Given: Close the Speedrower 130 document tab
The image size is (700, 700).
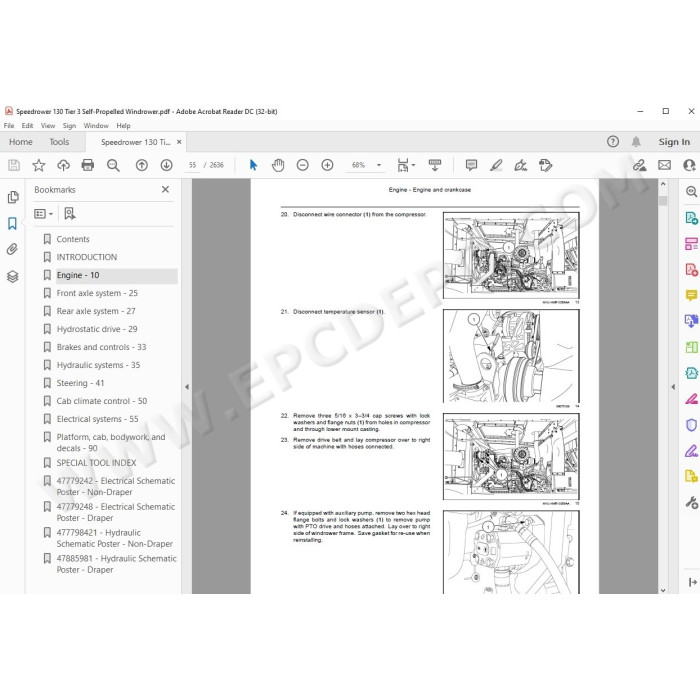Looking at the screenshot, I should pyautogui.click(x=179, y=142).
